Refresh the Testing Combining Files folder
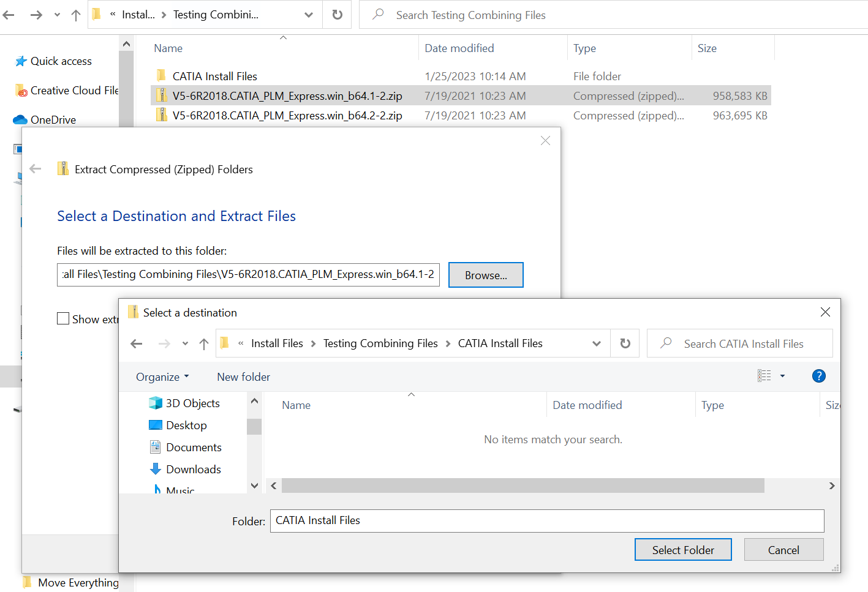 click(x=337, y=15)
